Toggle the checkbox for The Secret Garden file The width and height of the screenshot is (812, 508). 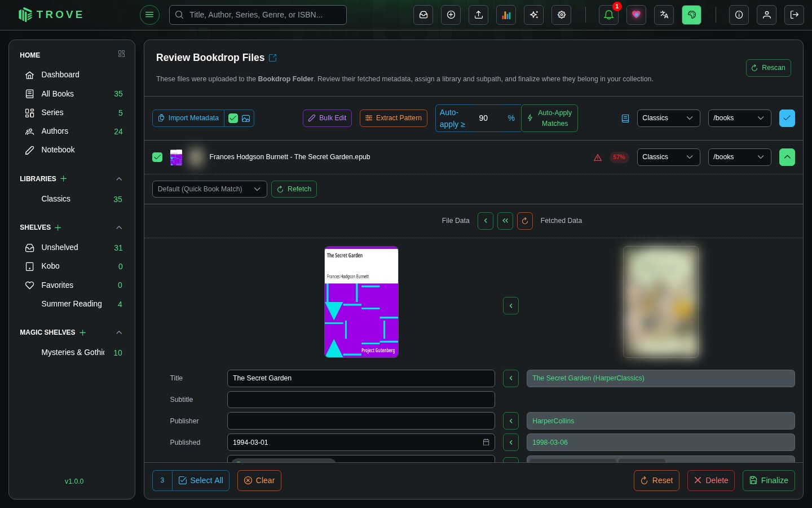[157, 157]
